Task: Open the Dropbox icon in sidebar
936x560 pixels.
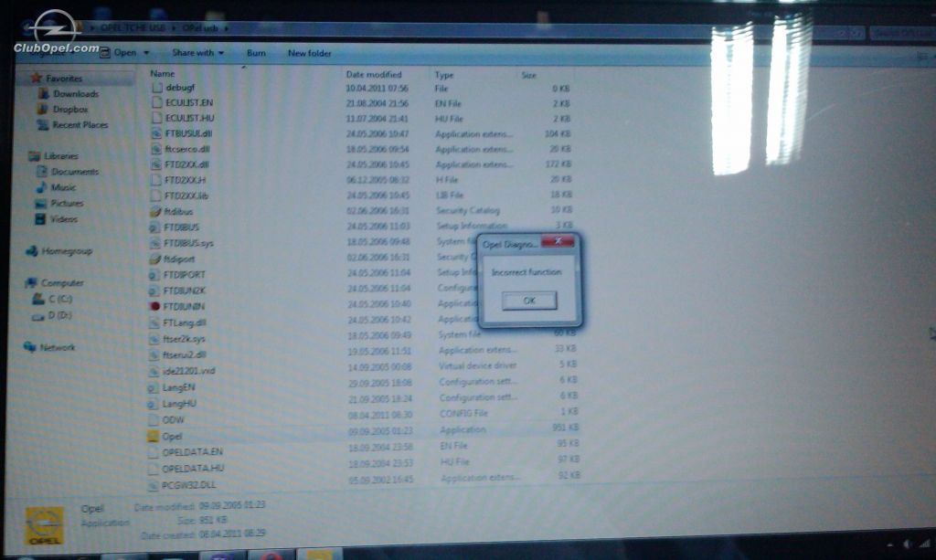Action: (x=42, y=109)
